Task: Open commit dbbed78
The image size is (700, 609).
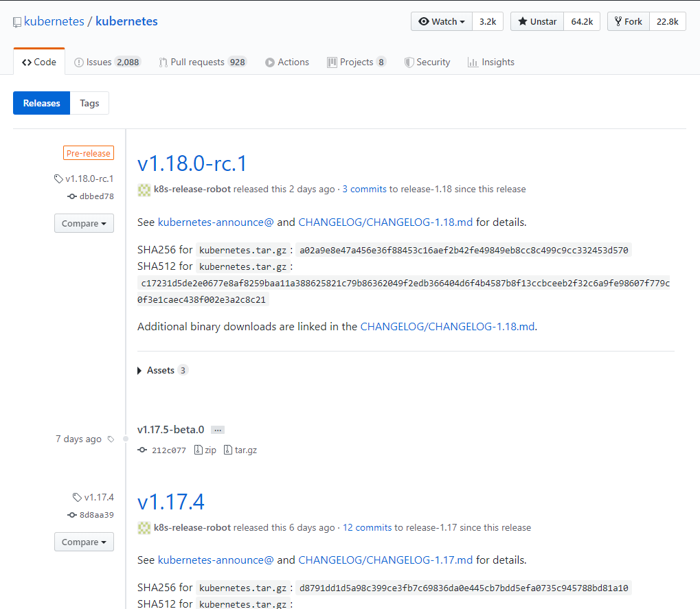Action: pyautogui.click(x=96, y=196)
